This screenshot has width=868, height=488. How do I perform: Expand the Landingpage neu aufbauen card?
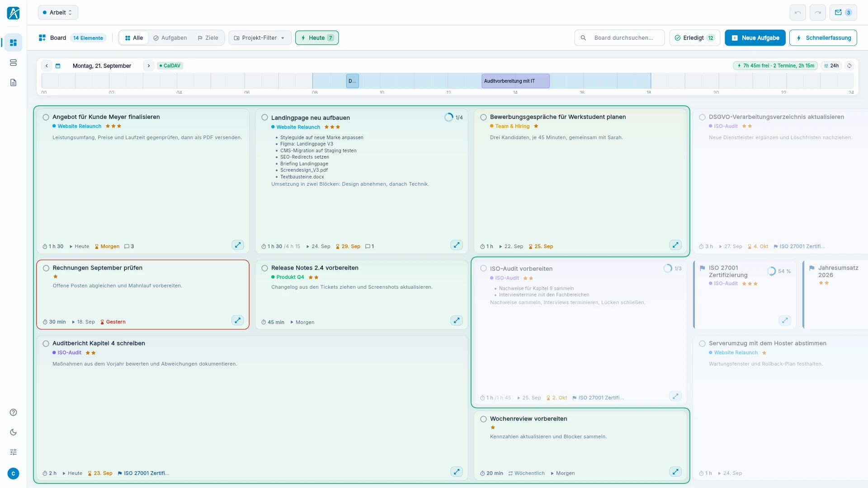(457, 245)
